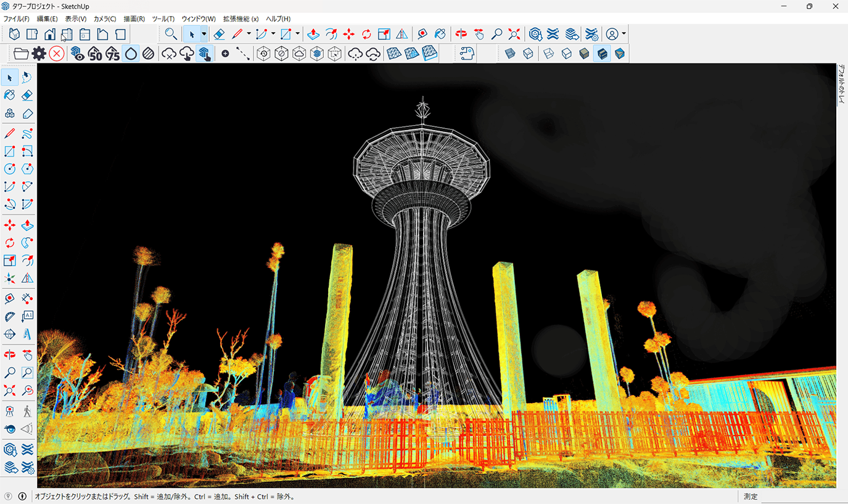848x504 pixels.
Task: Open the カメラ(C) menu
Action: pyautogui.click(x=105, y=19)
